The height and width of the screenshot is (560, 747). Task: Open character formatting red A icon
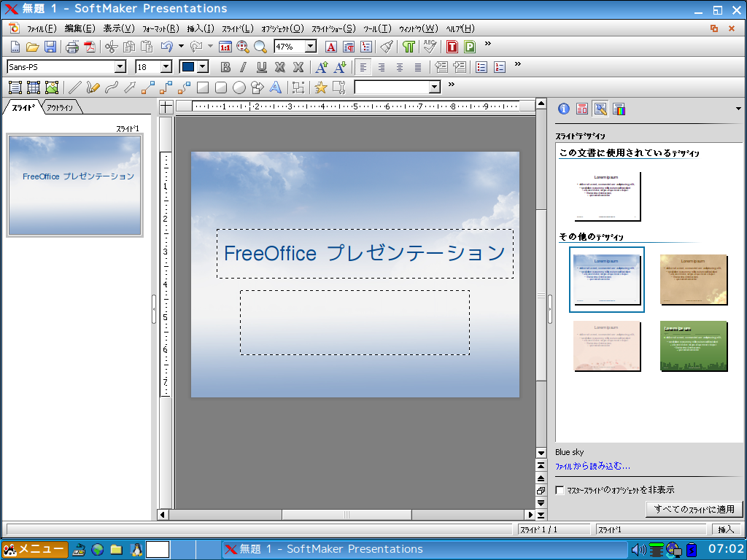(x=331, y=47)
